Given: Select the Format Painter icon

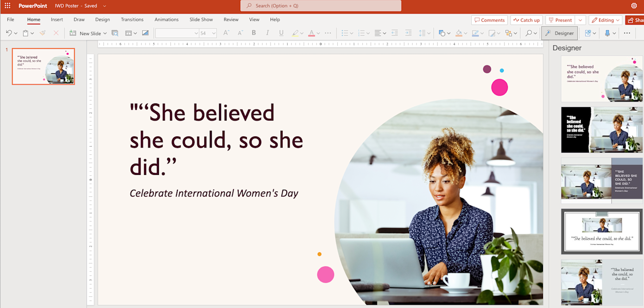Looking at the screenshot, I should [x=42, y=33].
